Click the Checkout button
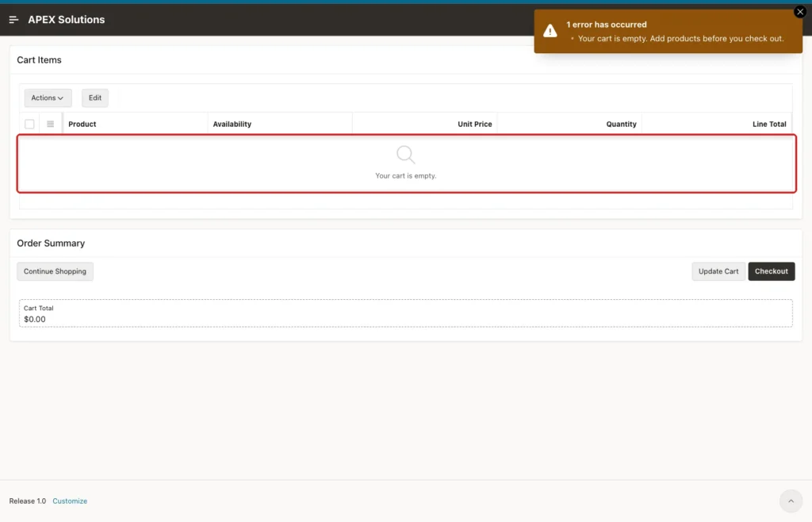The image size is (812, 522). pos(771,271)
